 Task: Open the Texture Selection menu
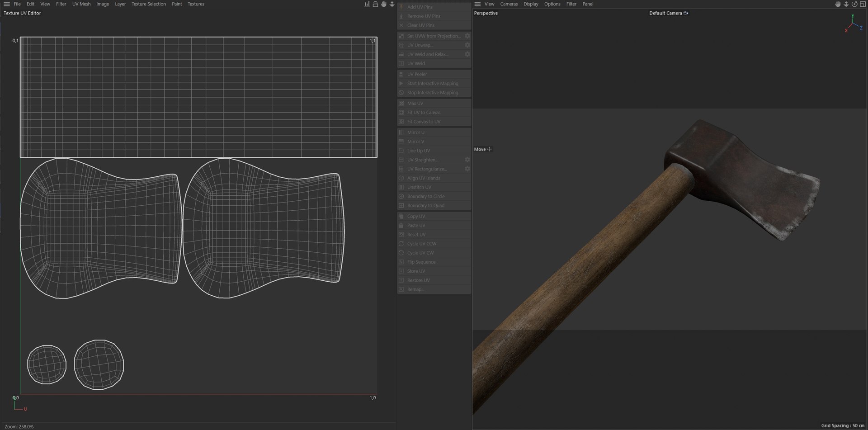coord(149,4)
